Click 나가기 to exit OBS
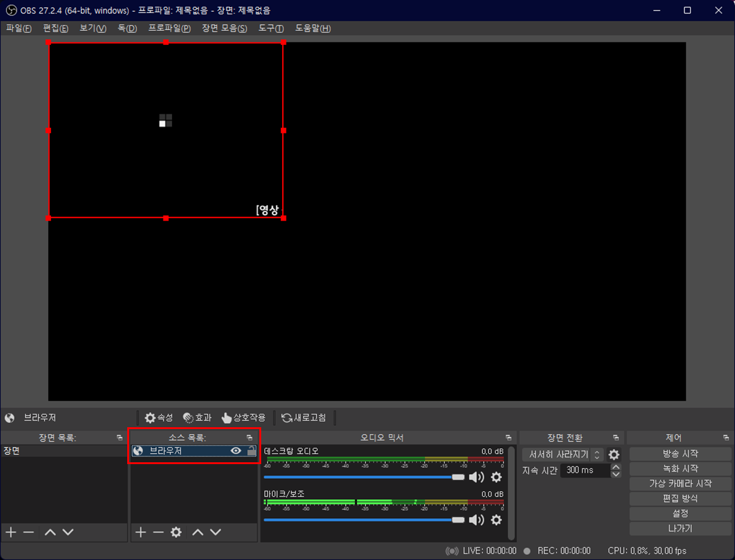735x560 pixels. (x=680, y=529)
